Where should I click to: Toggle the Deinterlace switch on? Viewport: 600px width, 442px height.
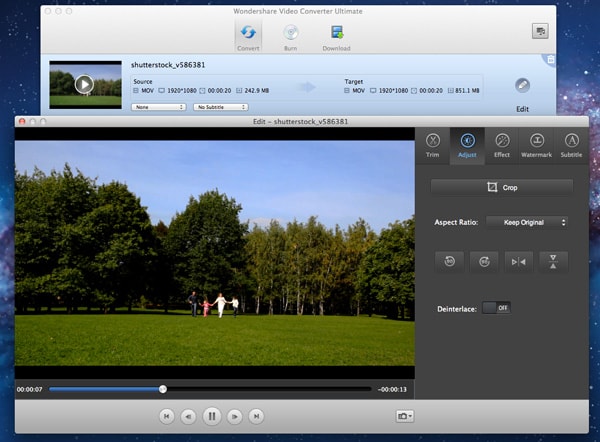[x=496, y=308]
